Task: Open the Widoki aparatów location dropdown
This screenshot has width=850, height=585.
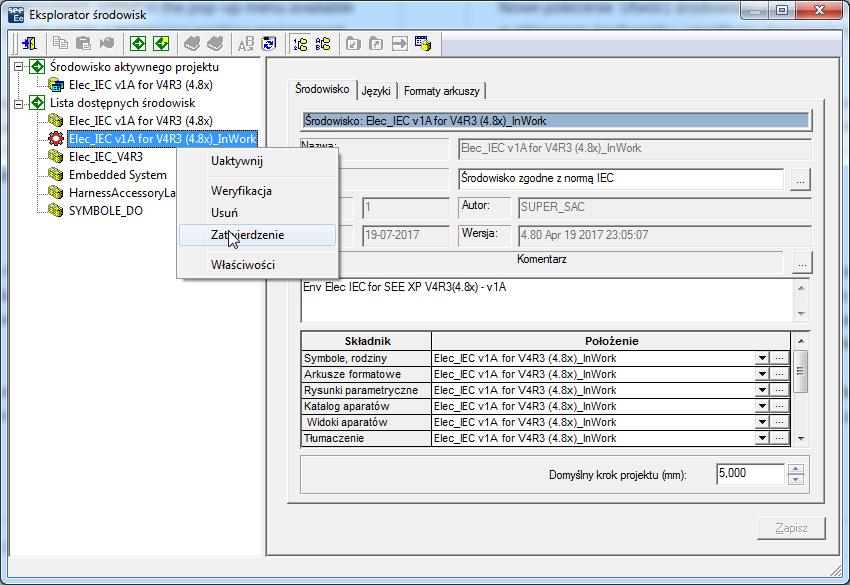Action: tap(762, 422)
